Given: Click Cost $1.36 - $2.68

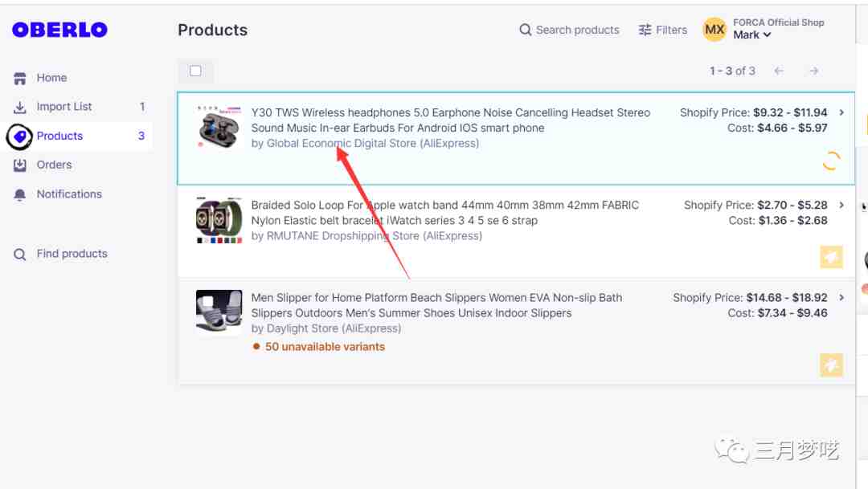Looking at the screenshot, I should pyautogui.click(x=778, y=220).
